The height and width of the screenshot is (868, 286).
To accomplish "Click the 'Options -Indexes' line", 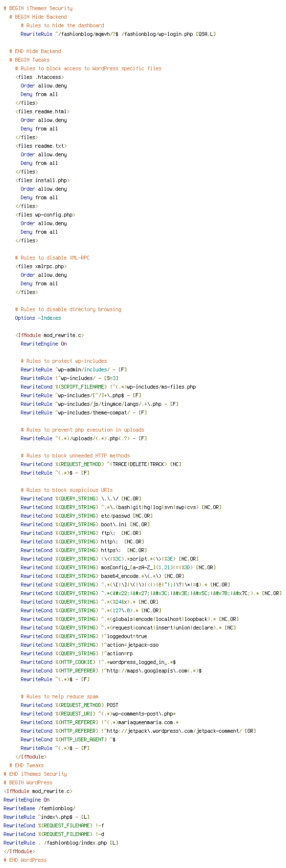I will (x=38, y=318).
